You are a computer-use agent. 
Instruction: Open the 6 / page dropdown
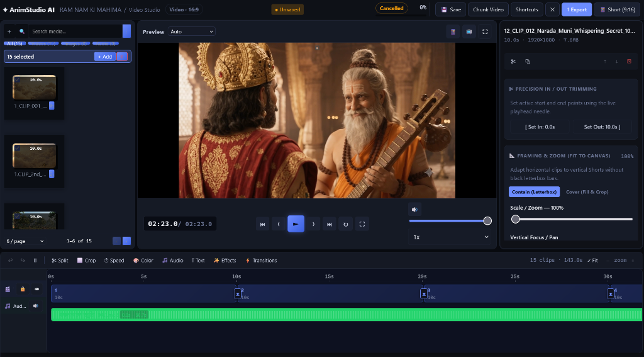[x=25, y=241]
